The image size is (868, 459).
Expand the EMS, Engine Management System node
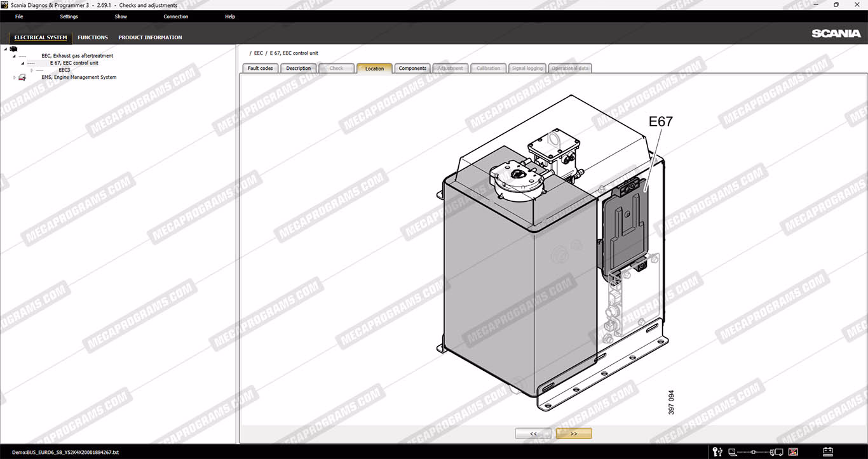click(15, 77)
